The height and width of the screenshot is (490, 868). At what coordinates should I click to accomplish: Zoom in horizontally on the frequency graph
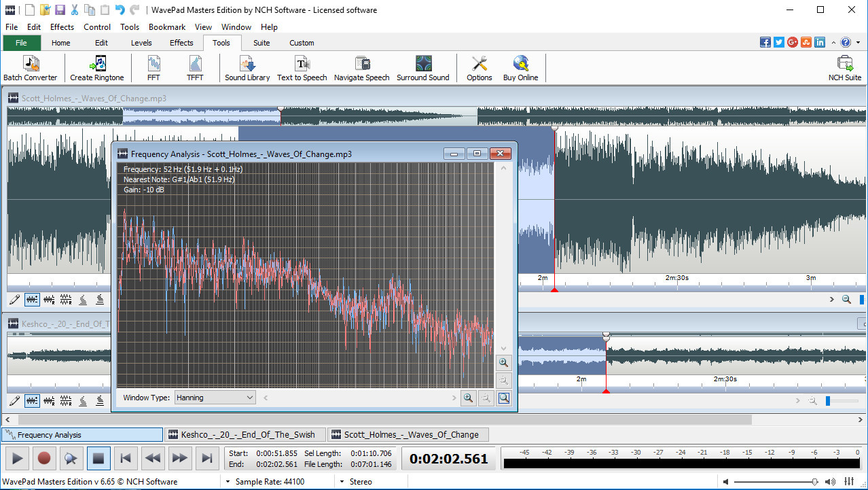tap(468, 398)
